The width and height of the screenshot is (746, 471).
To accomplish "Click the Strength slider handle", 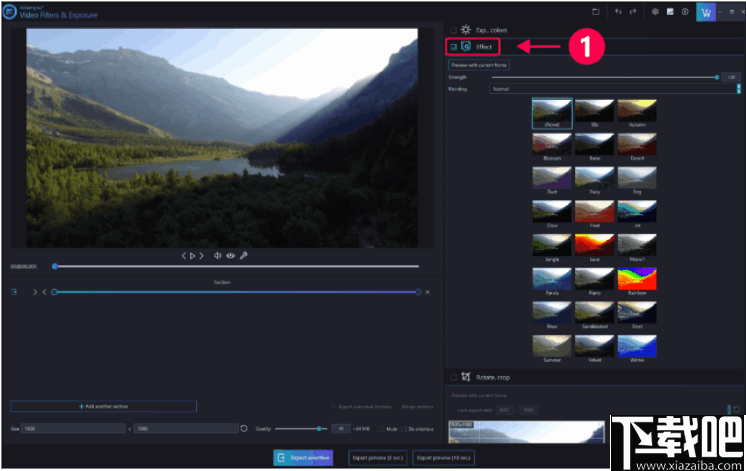I will click(717, 77).
